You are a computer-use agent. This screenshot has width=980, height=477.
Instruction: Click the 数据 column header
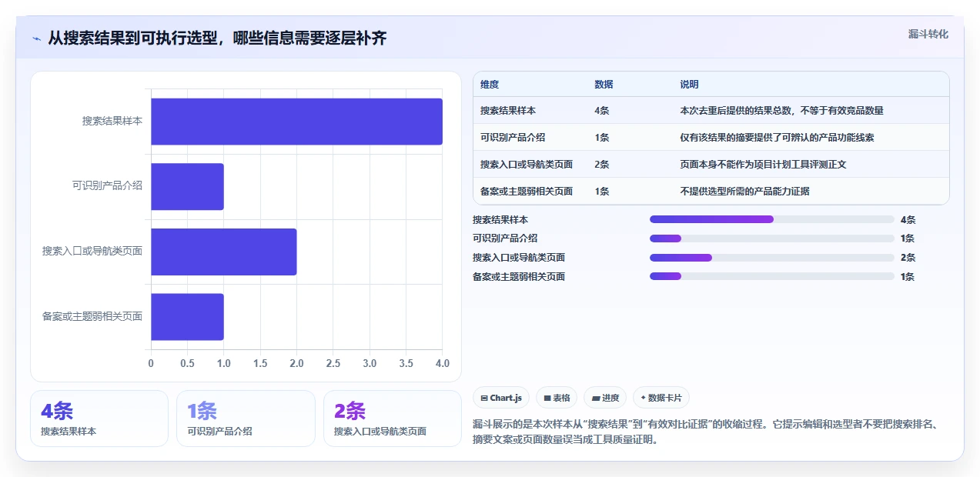tap(604, 85)
